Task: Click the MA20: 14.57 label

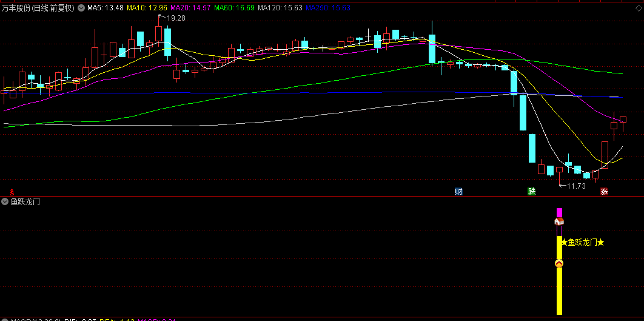Action: coord(190,7)
